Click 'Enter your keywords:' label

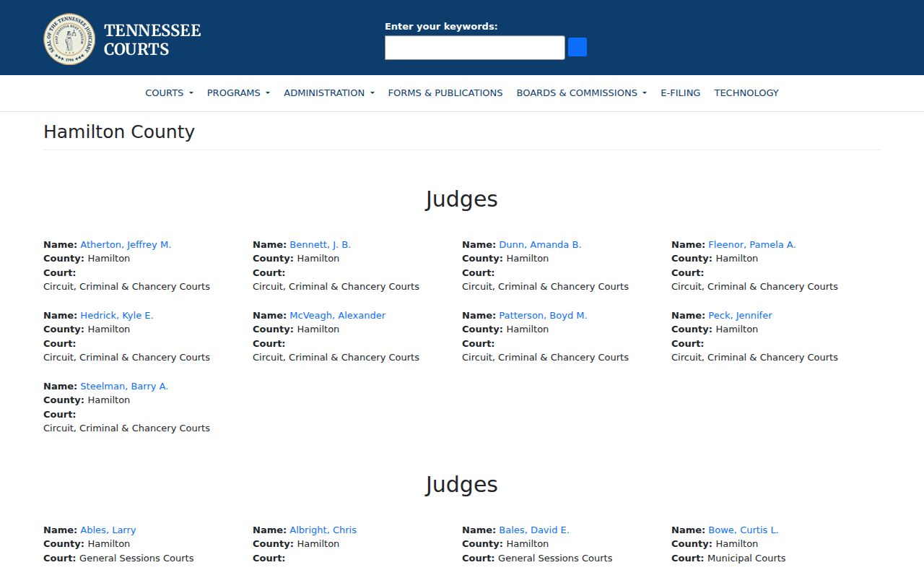click(x=441, y=26)
